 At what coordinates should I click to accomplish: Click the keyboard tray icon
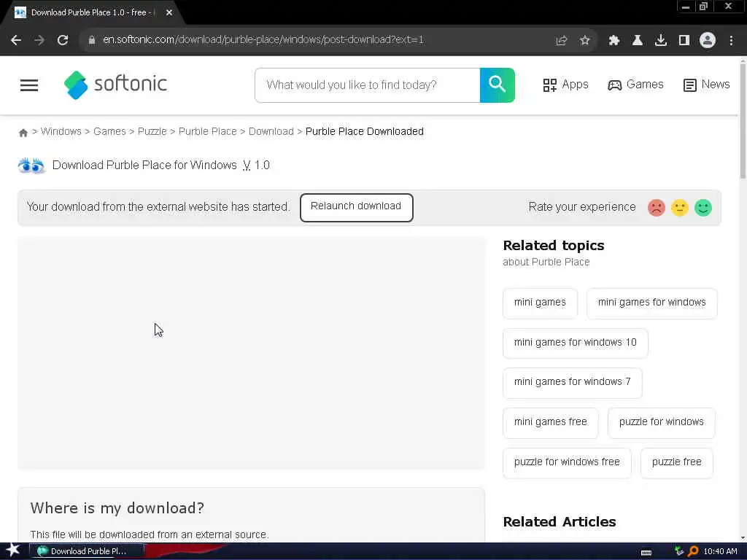tap(646, 552)
